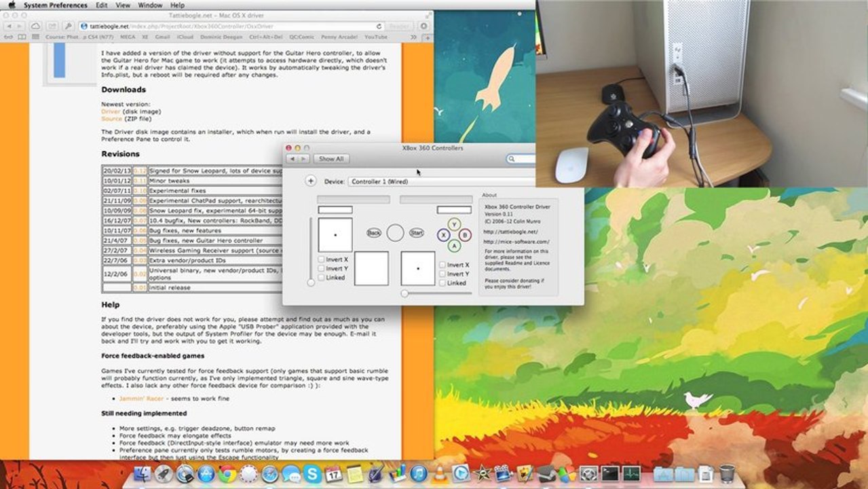Click the plus button beside Device
This screenshot has height=489, width=868.
[310, 181]
